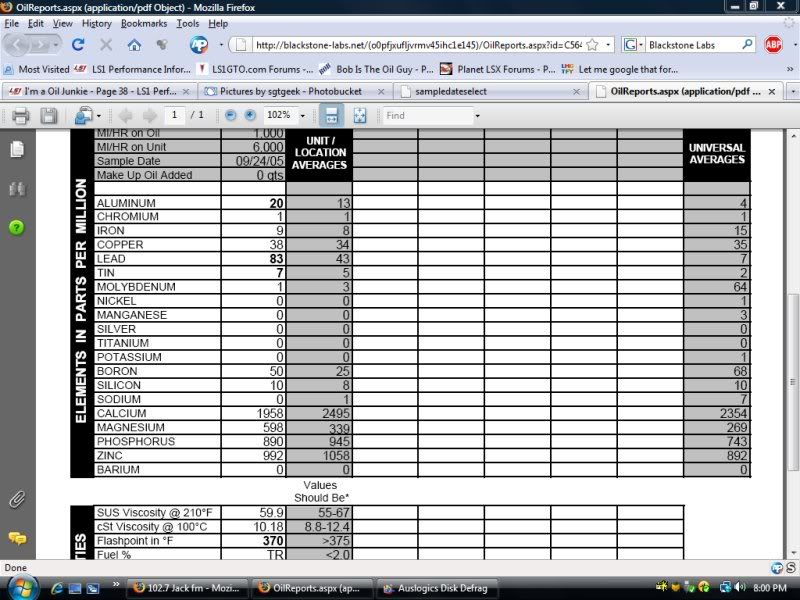The image size is (800, 600).
Task: Click the Blackstone Labs search field
Action: coord(693,45)
